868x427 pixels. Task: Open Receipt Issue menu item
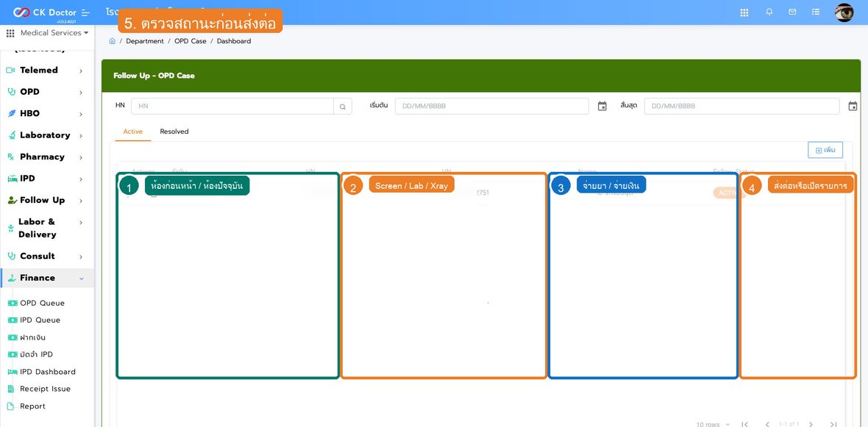(46, 389)
